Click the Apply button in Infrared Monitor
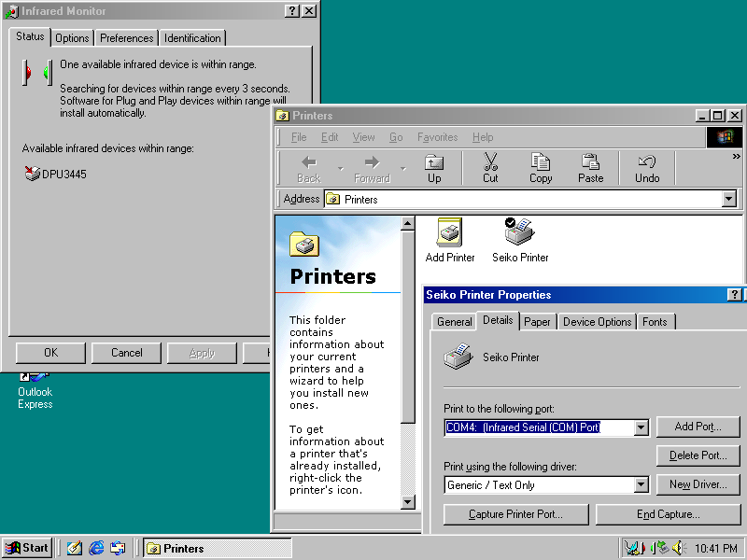Screen dimensions: 747x560 click(202, 353)
